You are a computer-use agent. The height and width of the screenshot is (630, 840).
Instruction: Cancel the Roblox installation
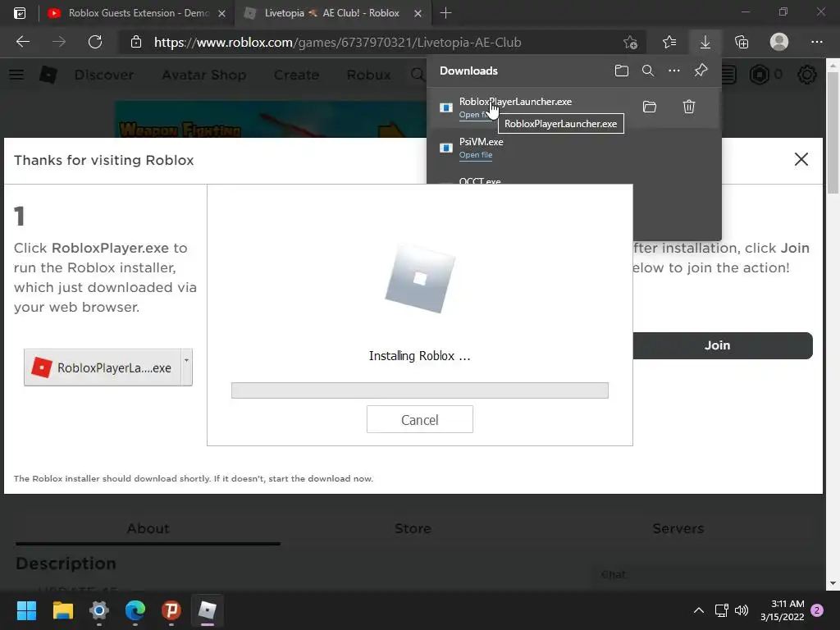[419, 419]
